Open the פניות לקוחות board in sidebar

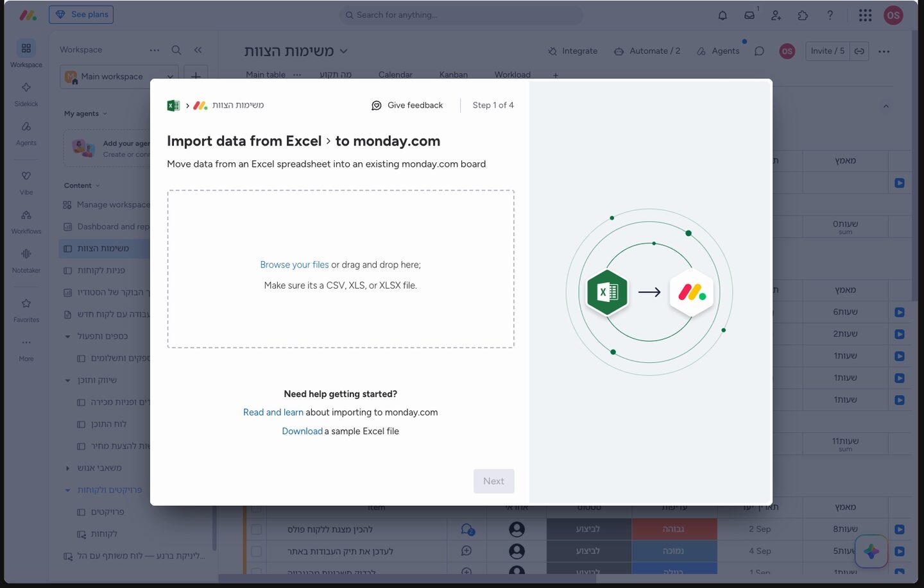pos(101,271)
